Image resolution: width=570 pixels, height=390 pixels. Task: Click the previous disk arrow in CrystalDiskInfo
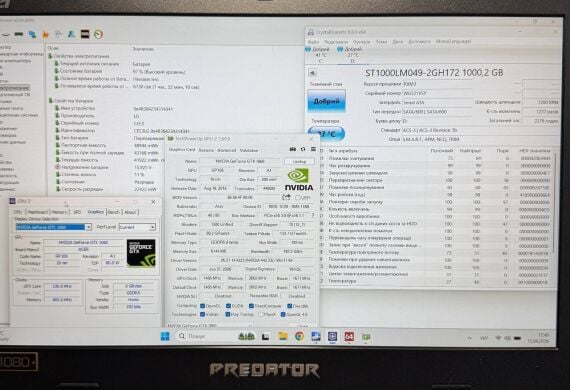312,72
